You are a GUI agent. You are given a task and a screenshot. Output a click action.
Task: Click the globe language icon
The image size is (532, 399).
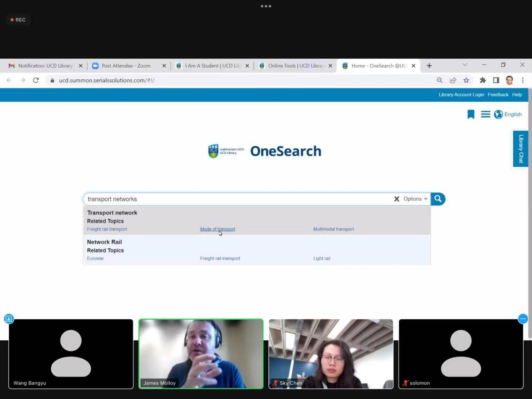point(498,114)
